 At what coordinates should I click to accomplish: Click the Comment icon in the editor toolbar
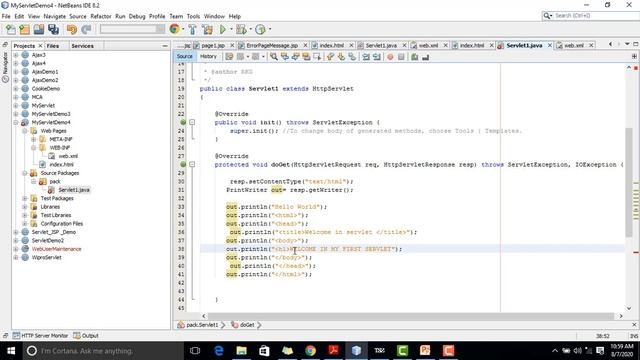(415, 57)
